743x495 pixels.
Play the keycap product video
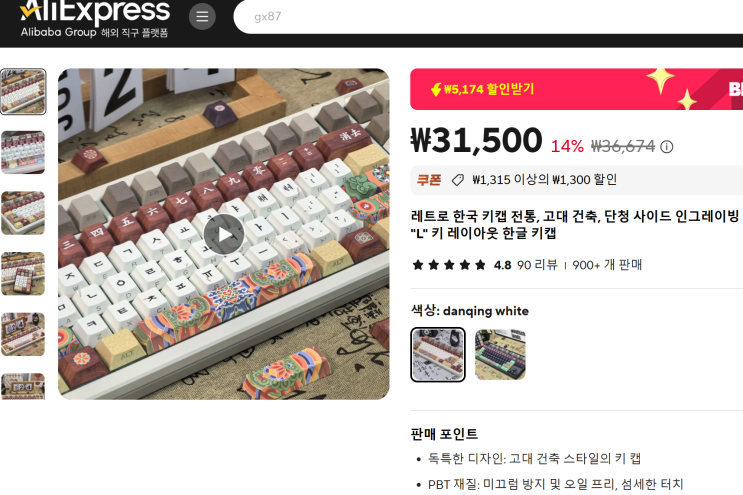[x=224, y=234]
